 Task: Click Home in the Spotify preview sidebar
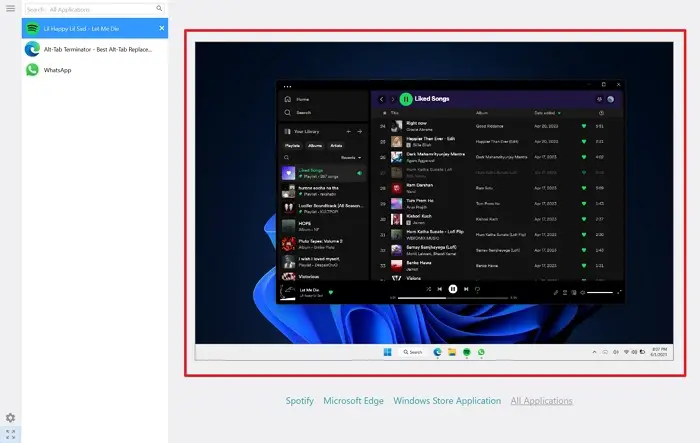point(297,99)
